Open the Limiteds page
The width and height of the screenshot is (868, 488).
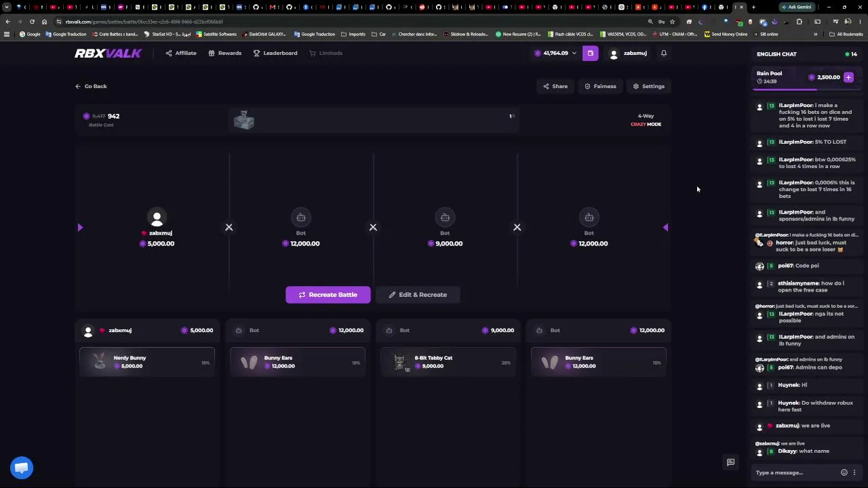[326, 53]
